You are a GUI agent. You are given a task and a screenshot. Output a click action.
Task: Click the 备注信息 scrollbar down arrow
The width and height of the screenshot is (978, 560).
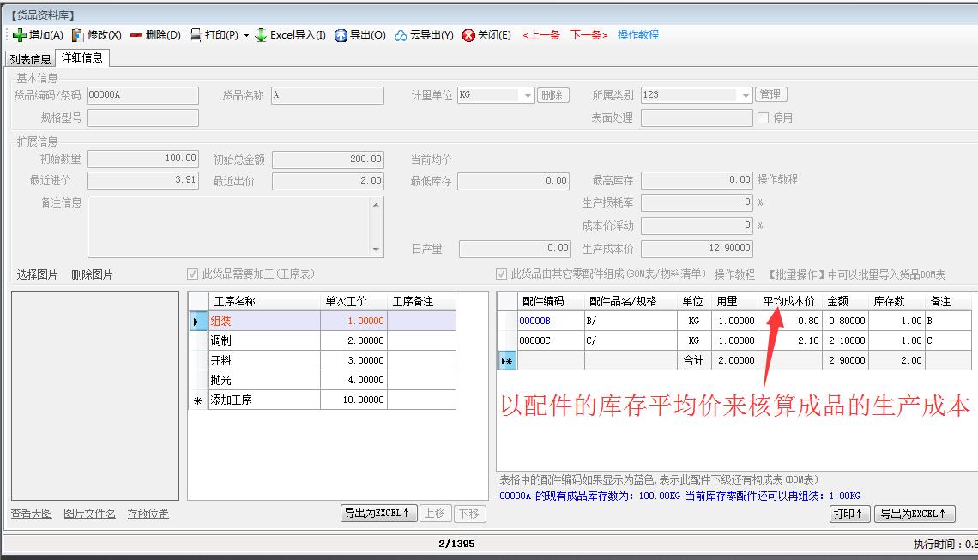tap(376, 249)
